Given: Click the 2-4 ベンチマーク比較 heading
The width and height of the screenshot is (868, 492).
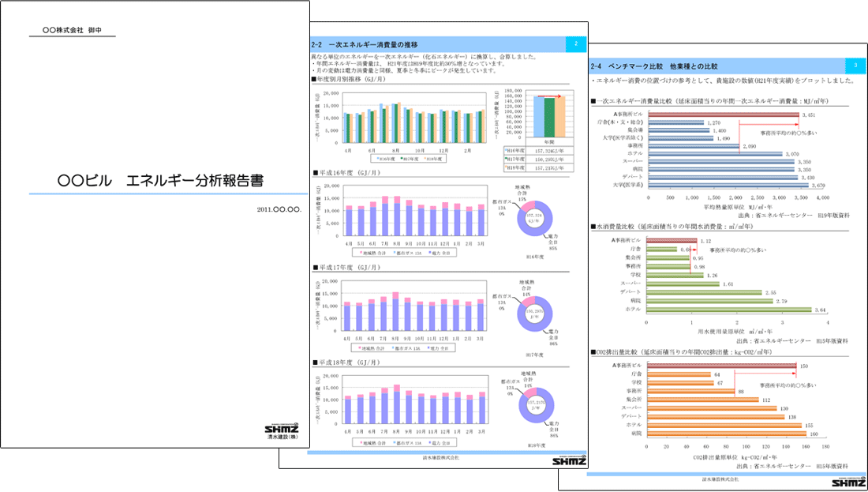Looking at the screenshot, I should pos(655,66).
